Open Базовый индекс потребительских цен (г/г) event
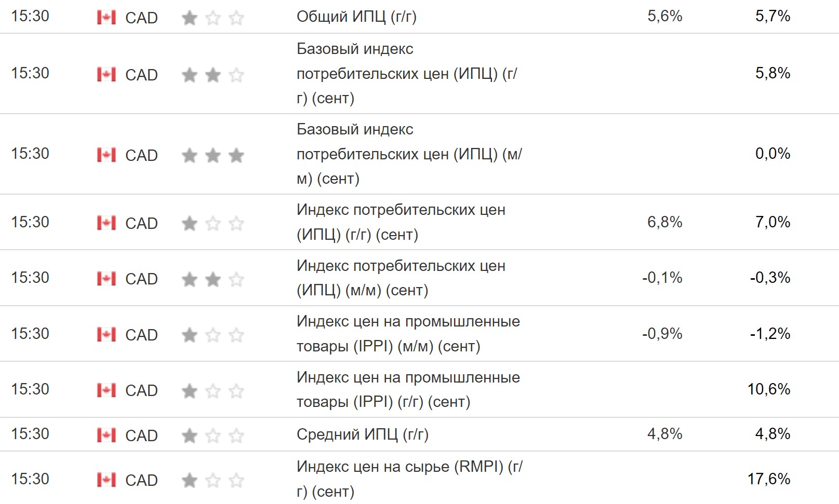Screen dimensions: 839x504 click(407, 73)
